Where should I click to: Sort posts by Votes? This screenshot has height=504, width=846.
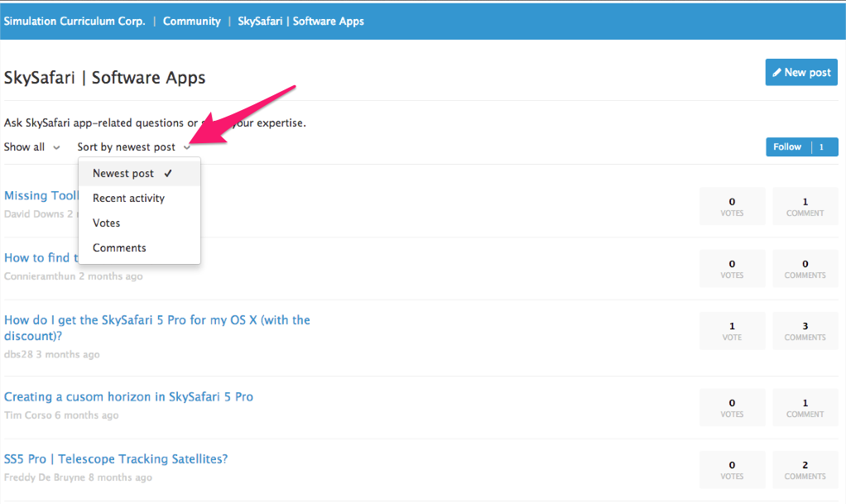[x=139, y=223]
